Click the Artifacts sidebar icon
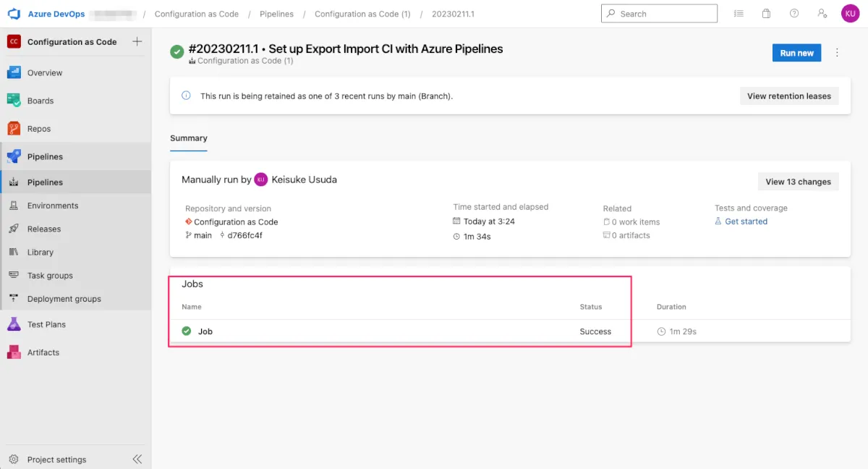This screenshot has height=469, width=868. pos(14,352)
